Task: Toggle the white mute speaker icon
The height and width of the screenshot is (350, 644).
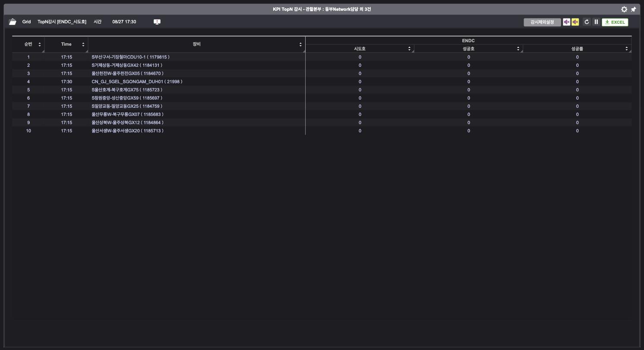Action: coord(567,22)
